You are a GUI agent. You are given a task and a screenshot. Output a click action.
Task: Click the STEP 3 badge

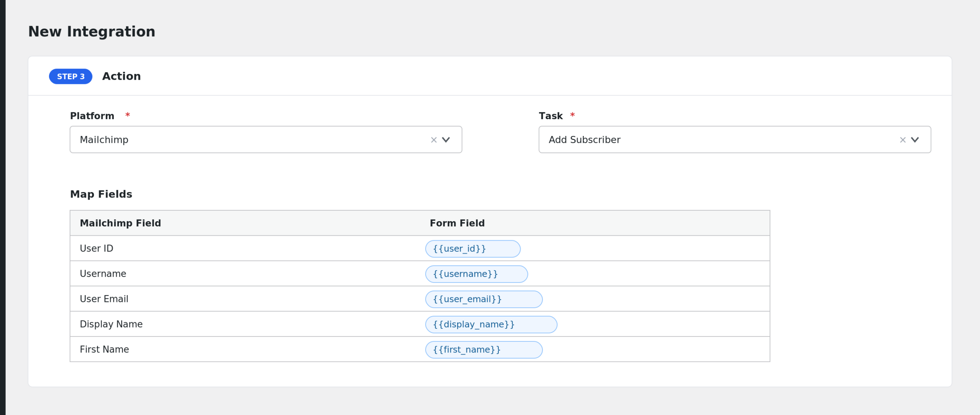click(x=71, y=77)
